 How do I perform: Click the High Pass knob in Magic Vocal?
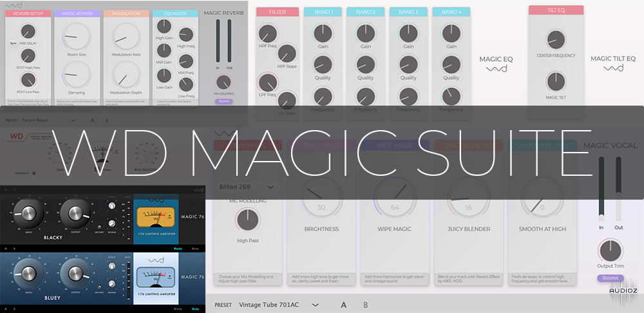[248, 220]
